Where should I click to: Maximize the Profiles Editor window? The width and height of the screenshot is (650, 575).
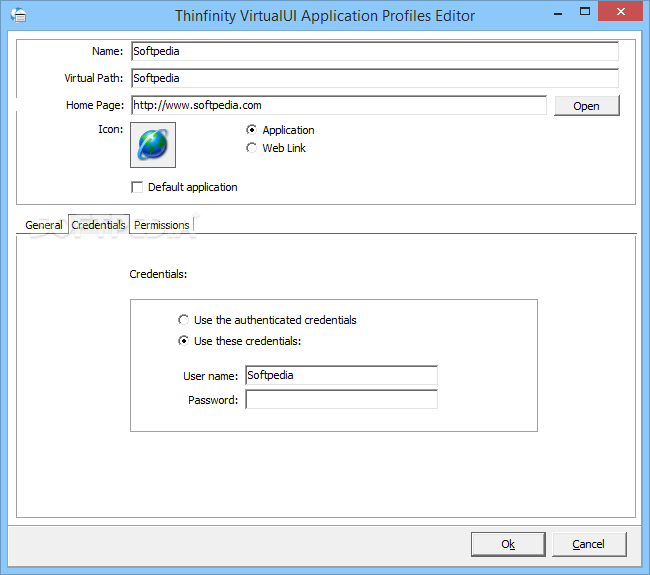pos(585,12)
